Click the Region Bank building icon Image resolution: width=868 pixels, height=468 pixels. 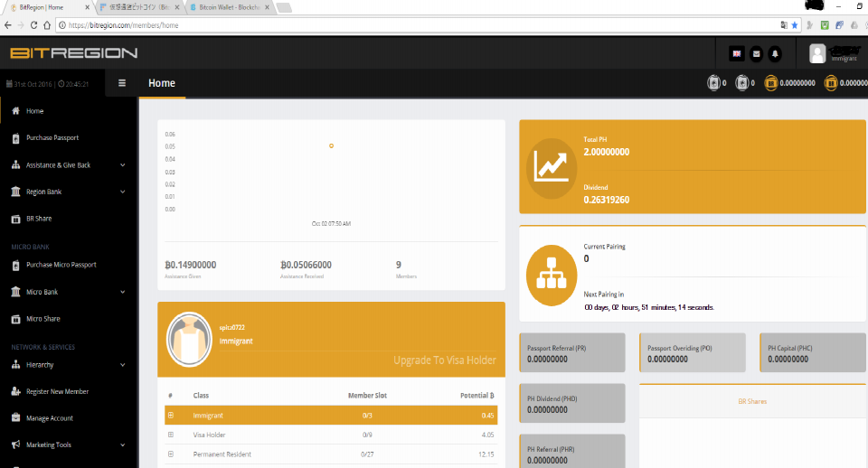[x=15, y=192]
